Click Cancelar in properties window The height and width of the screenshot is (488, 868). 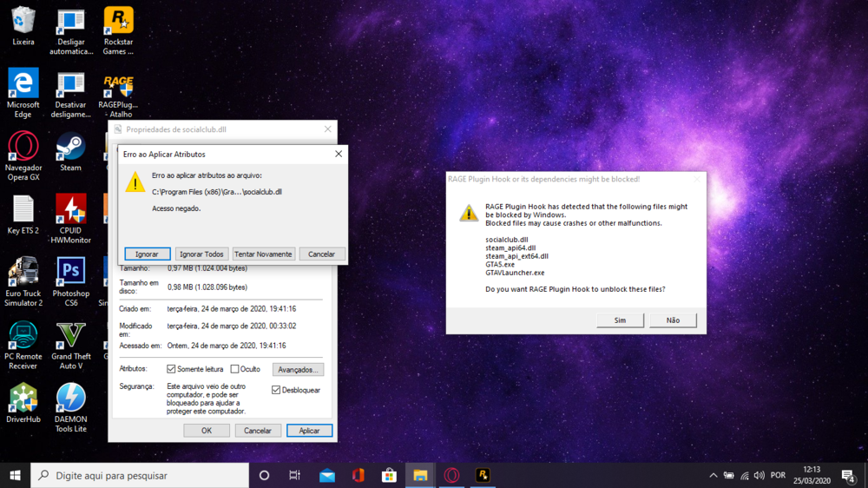coord(258,431)
